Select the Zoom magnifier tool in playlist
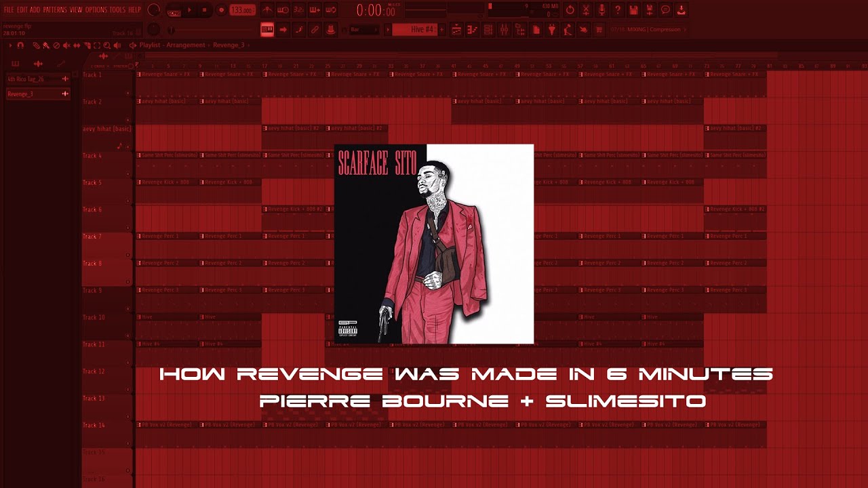Screen dimensions: 868x488 [x=106, y=45]
